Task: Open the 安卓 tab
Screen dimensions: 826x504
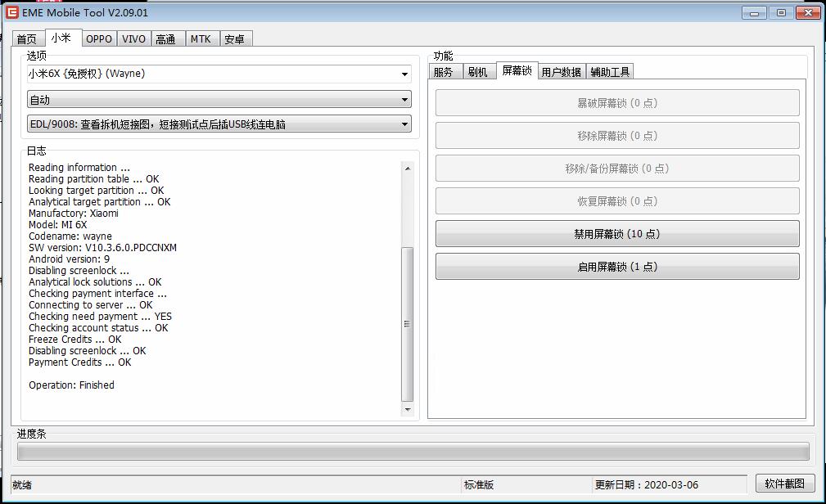Action: (236, 39)
